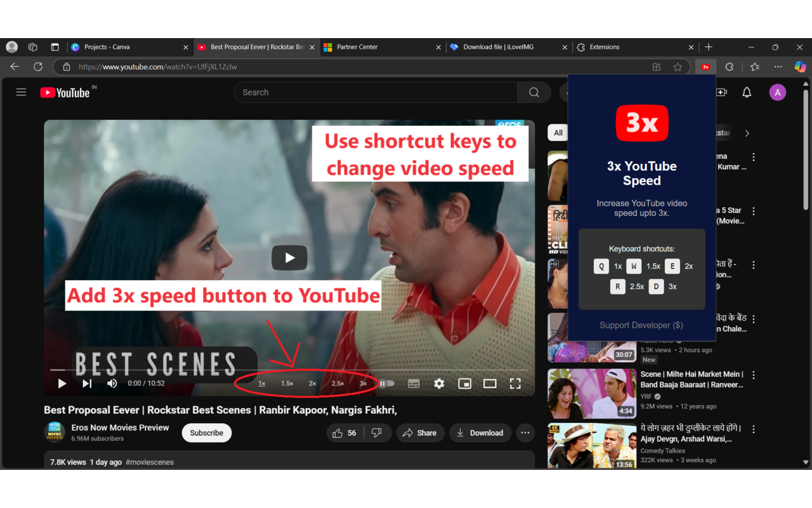Image resolution: width=812 pixels, height=508 pixels.
Task: Open the video settings gear
Action: pos(438,384)
